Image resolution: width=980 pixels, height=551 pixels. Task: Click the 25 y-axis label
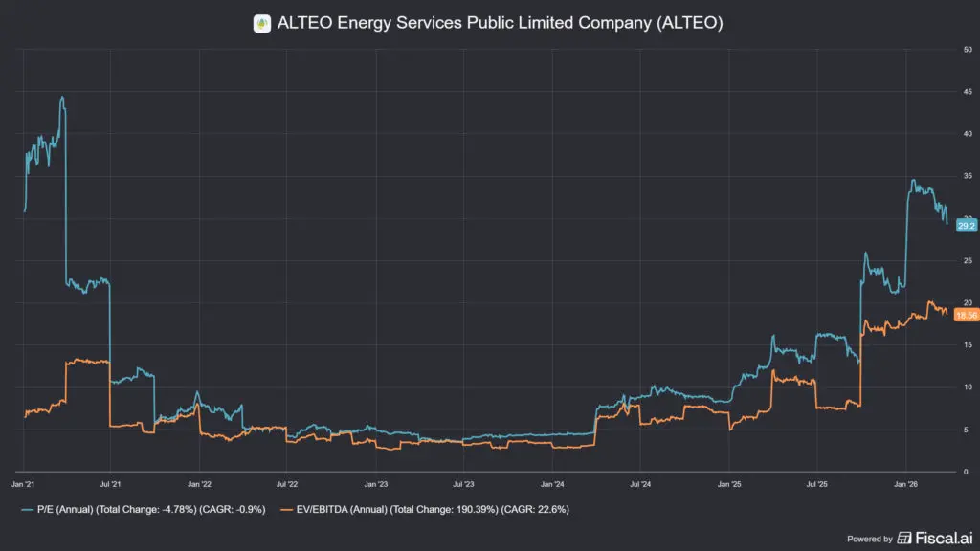coord(968,260)
